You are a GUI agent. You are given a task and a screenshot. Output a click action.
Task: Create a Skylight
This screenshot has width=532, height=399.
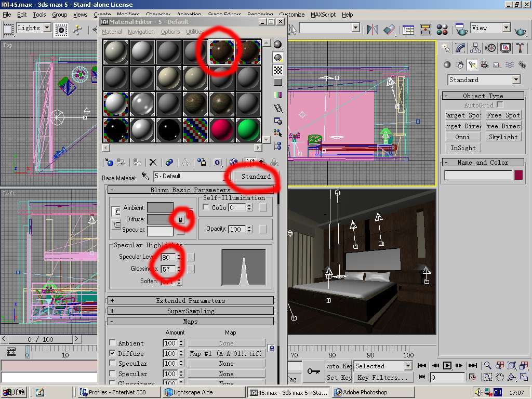(503, 137)
